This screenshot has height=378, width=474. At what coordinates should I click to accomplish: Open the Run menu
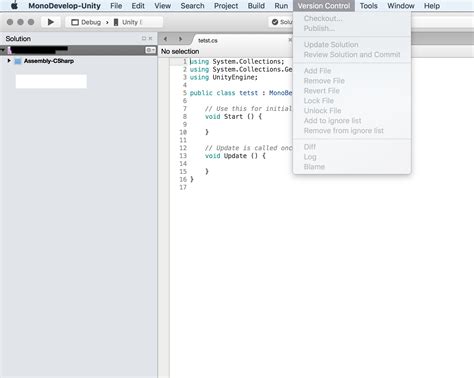(x=281, y=6)
